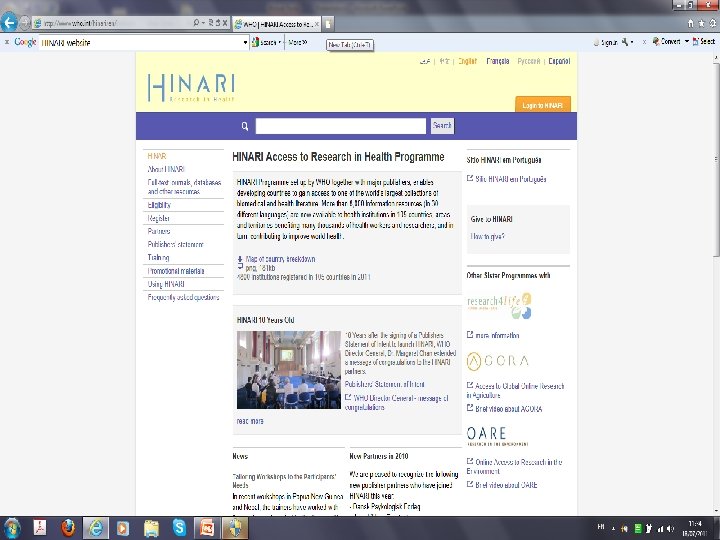Switch site language to Français
The height and width of the screenshot is (540, 720).
(498, 61)
